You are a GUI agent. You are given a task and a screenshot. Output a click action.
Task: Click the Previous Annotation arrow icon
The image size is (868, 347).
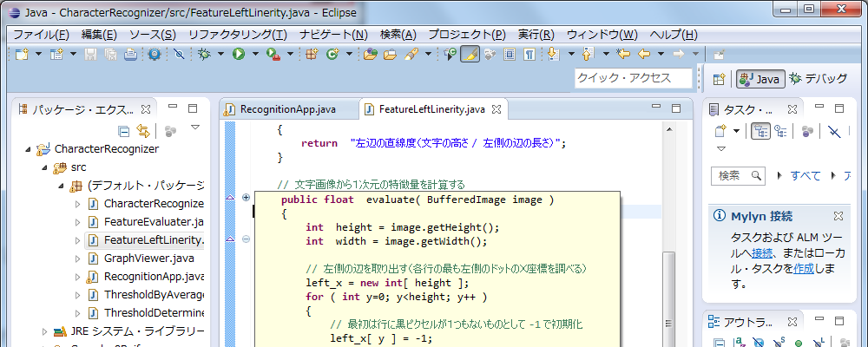tap(589, 54)
